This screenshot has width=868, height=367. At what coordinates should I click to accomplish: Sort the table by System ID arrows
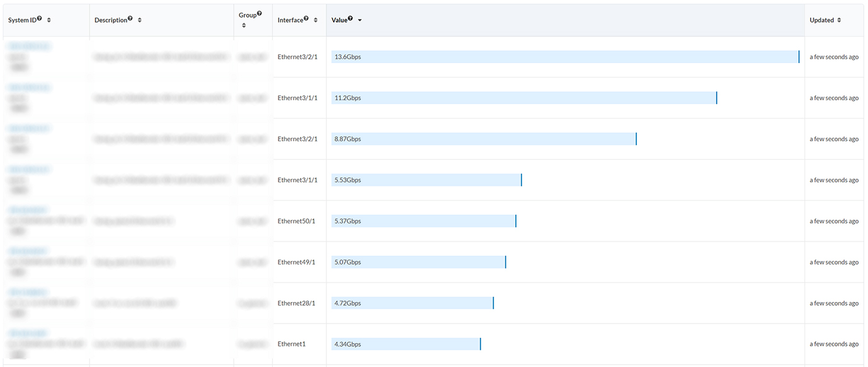[x=49, y=20]
